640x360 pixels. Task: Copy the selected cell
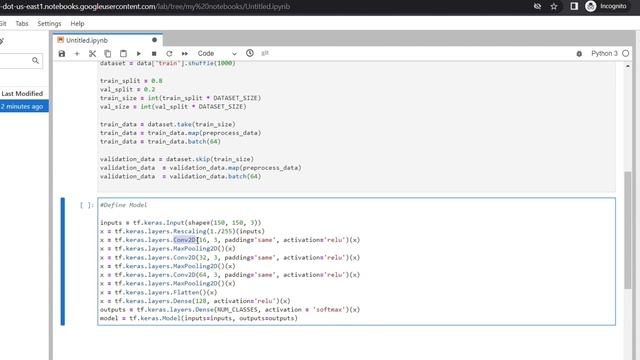[108, 53]
